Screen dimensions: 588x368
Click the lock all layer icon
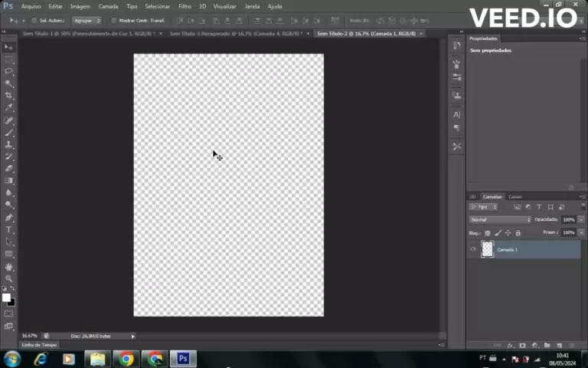tap(518, 232)
